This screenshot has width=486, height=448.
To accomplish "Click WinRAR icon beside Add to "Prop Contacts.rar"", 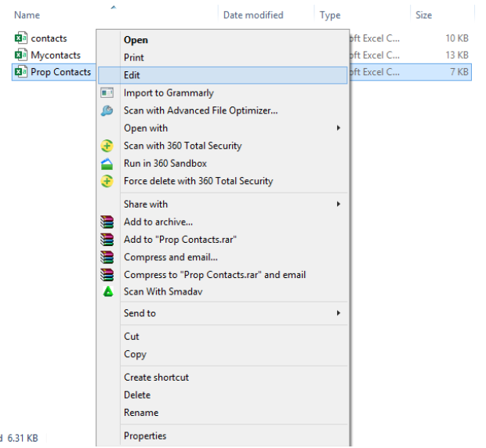I will tap(107, 240).
